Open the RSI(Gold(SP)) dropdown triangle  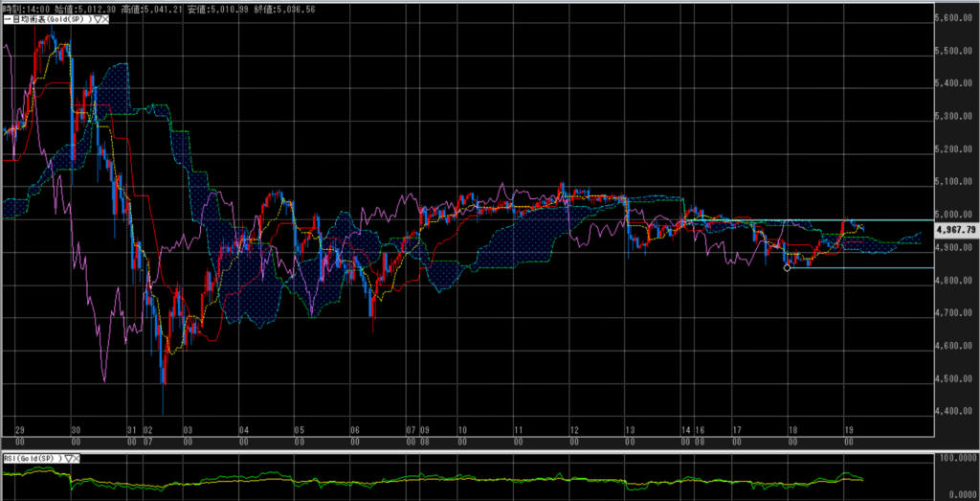[x=68, y=459]
